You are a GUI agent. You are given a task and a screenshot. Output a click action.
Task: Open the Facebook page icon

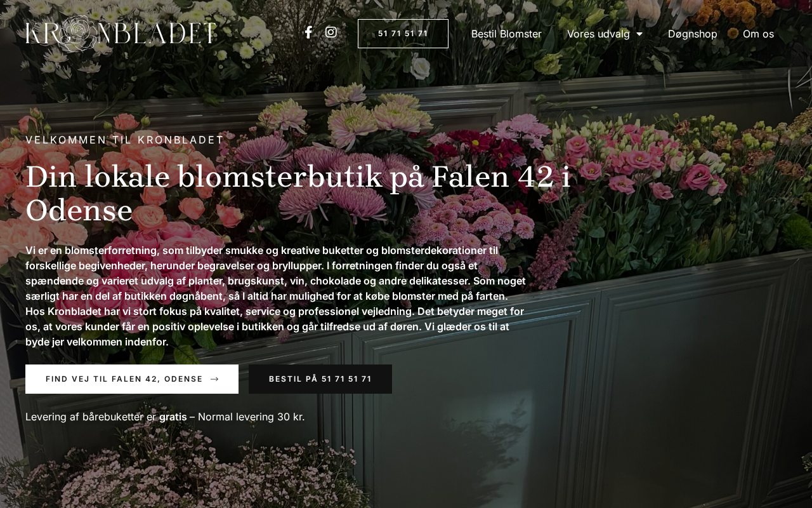308,32
